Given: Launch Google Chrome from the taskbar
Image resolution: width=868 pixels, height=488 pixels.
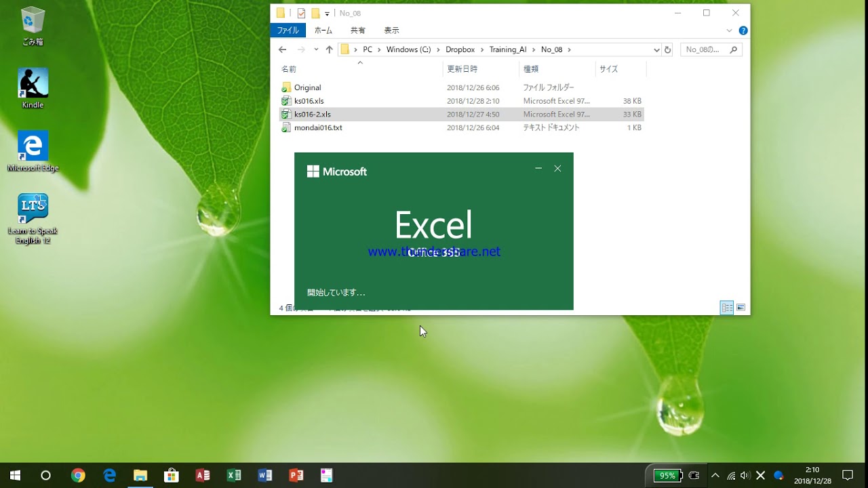Looking at the screenshot, I should (78, 475).
